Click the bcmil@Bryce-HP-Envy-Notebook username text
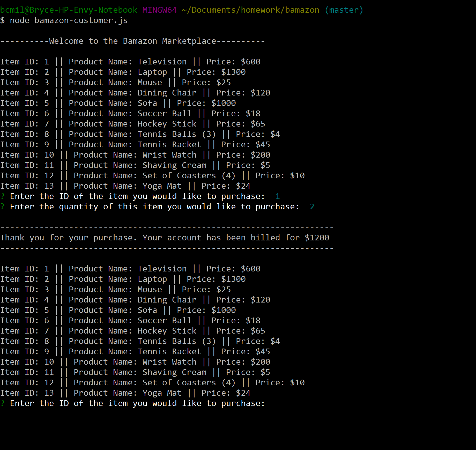The image size is (476, 450). click(x=69, y=10)
